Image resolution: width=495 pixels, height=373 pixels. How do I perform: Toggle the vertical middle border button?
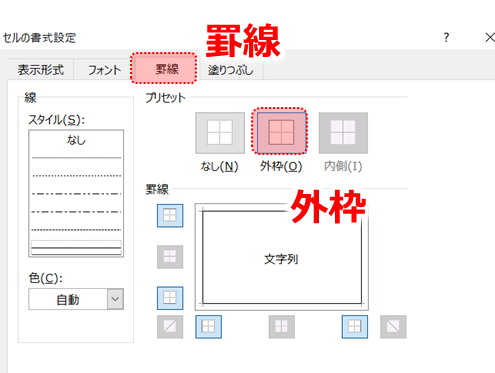282,327
